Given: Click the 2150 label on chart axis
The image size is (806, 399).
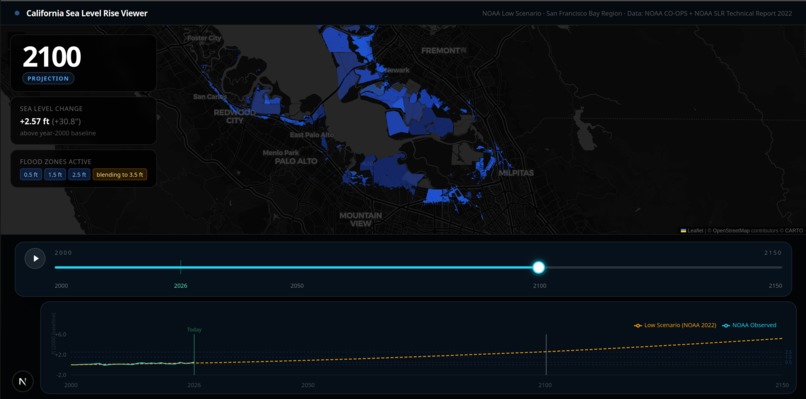Looking at the screenshot, I should pyautogui.click(x=782, y=385).
